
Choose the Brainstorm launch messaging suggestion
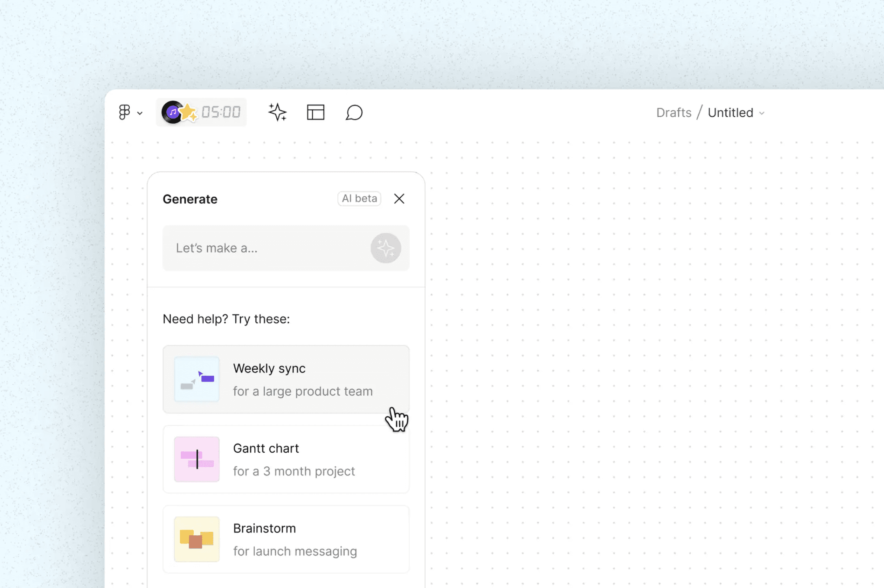click(x=303, y=539)
